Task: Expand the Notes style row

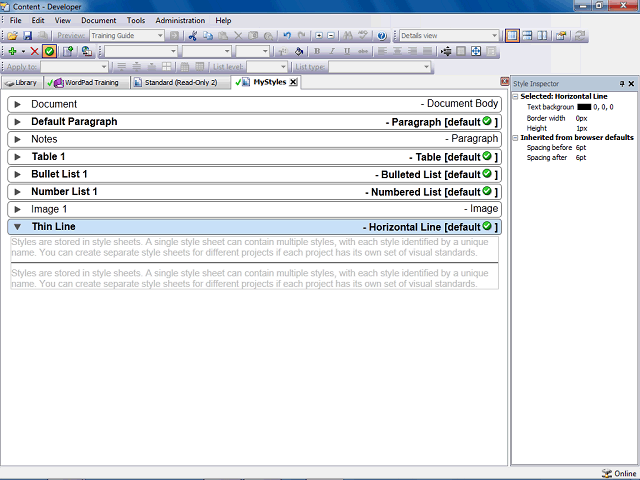Action: tap(18, 140)
